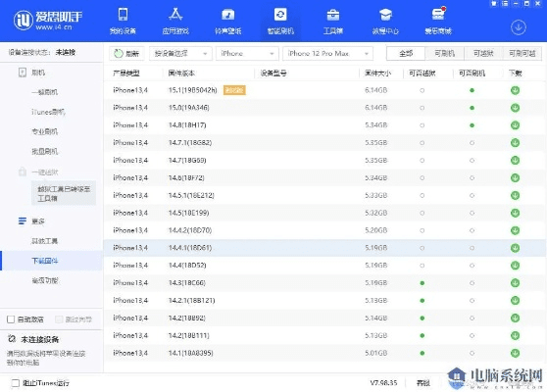
Task: Click the i4 爱思助手 logo
Action: click(x=48, y=20)
